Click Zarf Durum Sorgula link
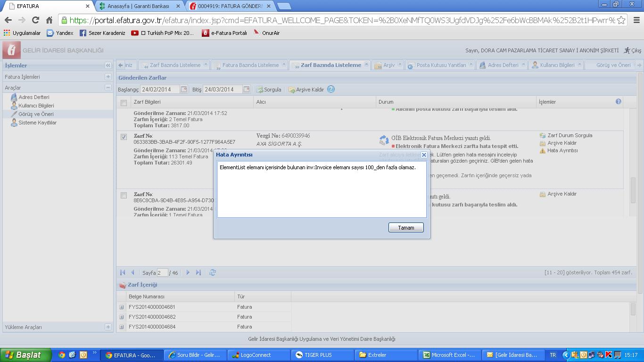Image resolution: width=644 pixels, height=362 pixels. (570, 135)
